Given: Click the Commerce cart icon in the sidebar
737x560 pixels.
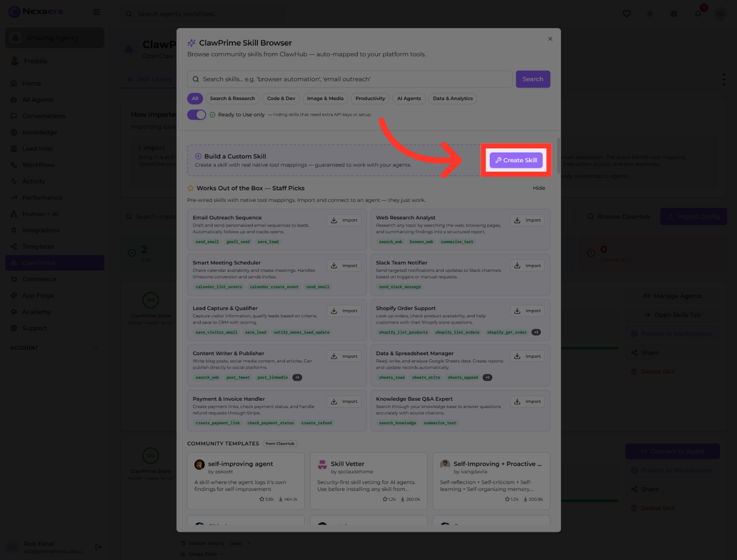Looking at the screenshot, I should click(14, 279).
